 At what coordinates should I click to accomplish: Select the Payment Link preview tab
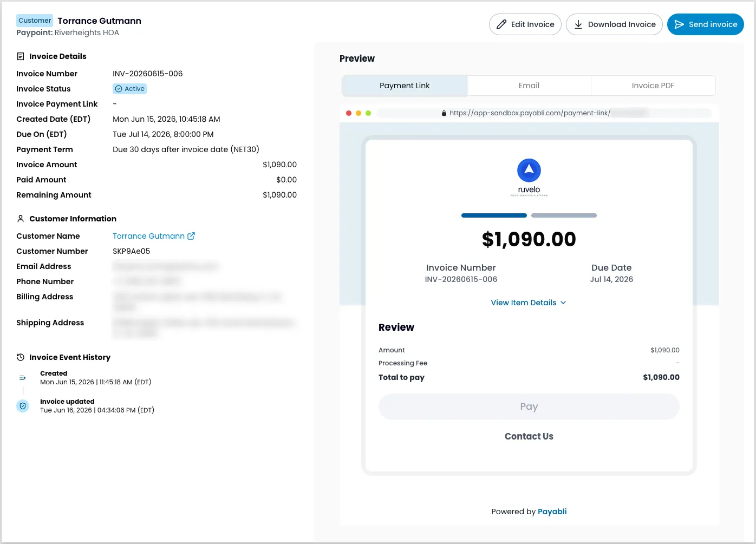click(405, 86)
